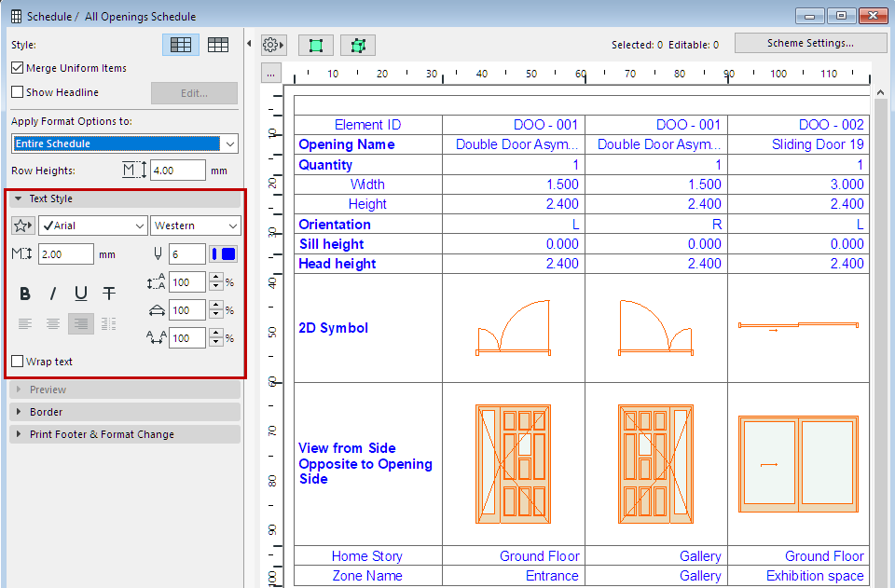Expand the Border panel
895x588 pixels.
47,412
